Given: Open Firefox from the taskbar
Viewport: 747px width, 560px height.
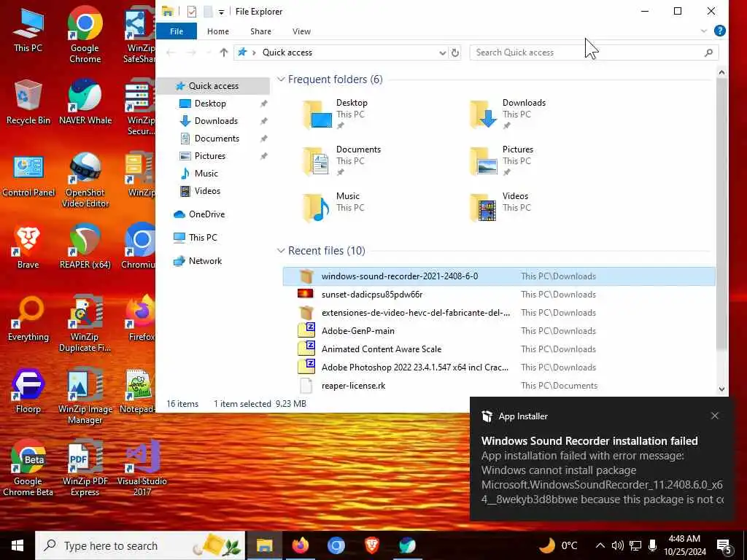Looking at the screenshot, I should pos(300,545).
